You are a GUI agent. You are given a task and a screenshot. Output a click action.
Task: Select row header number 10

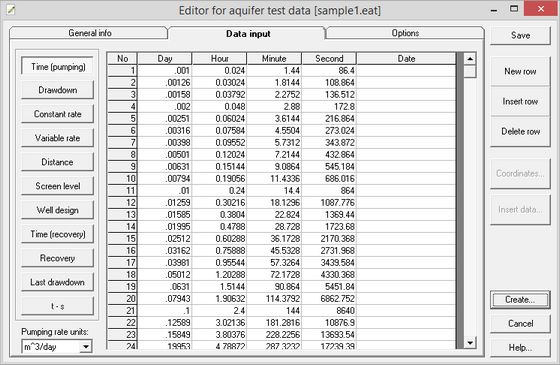tap(122, 179)
